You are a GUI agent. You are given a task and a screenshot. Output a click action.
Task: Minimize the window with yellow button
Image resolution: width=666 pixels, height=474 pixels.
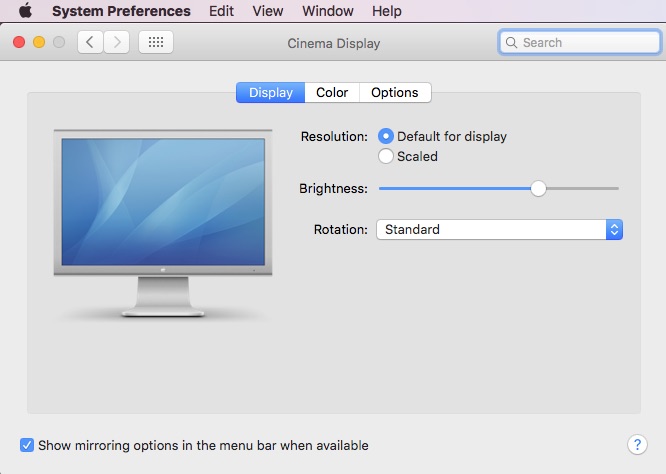[x=39, y=42]
